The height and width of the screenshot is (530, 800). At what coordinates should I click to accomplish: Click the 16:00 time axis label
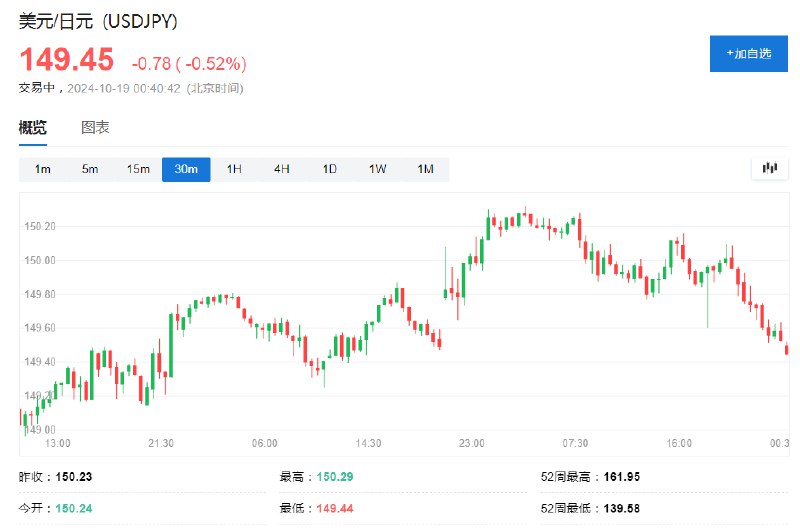click(x=679, y=443)
